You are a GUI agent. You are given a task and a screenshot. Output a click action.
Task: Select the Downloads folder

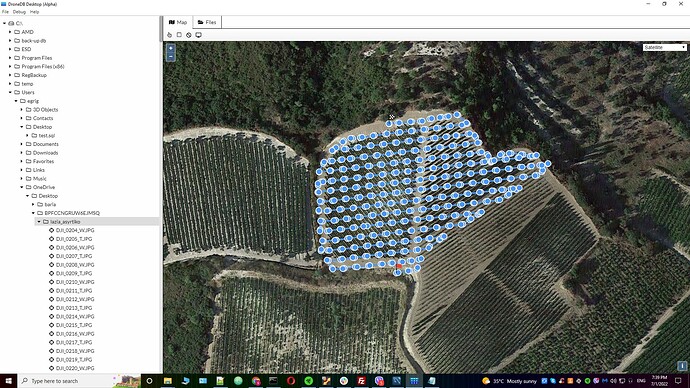tap(45, 153)
